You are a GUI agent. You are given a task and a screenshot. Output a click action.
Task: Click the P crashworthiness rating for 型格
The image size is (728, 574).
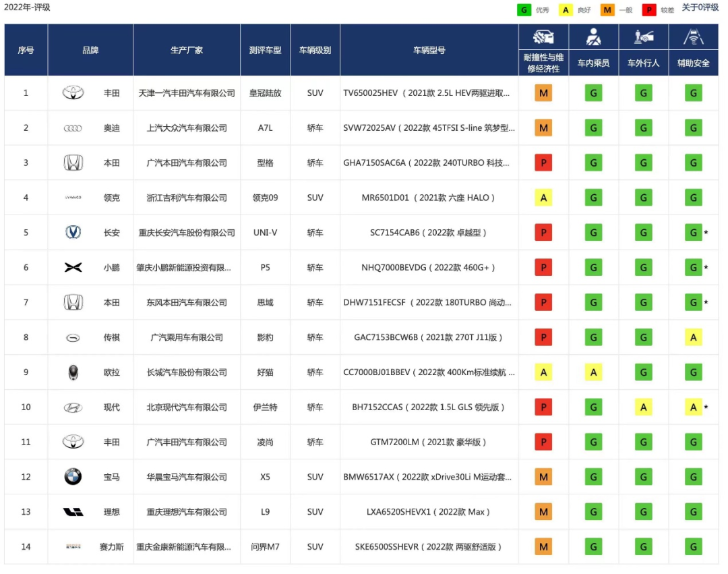pos(543,163)
